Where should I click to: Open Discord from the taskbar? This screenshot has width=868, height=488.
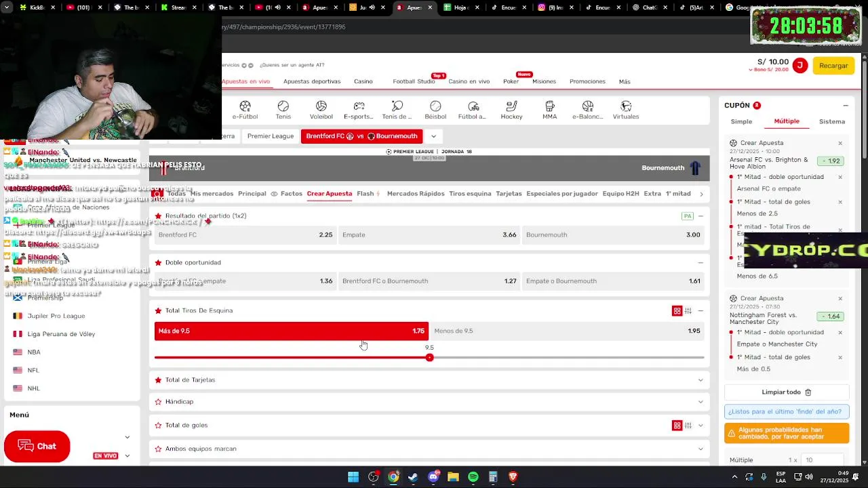click(x=433, y=477)
